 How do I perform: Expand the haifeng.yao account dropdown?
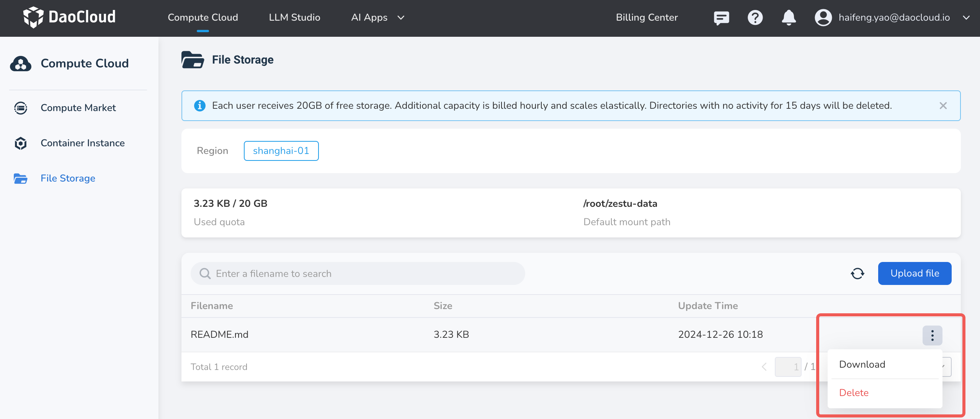coord(966,18)
